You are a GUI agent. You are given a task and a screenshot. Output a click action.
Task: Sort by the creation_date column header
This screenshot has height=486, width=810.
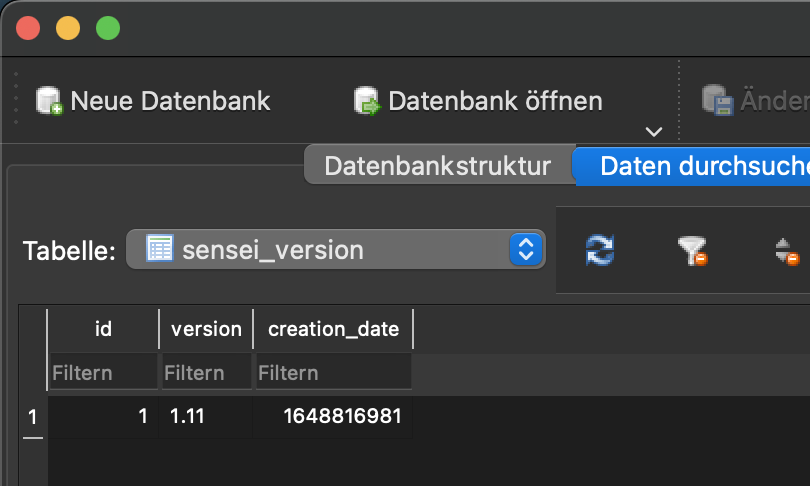[333, 329]
